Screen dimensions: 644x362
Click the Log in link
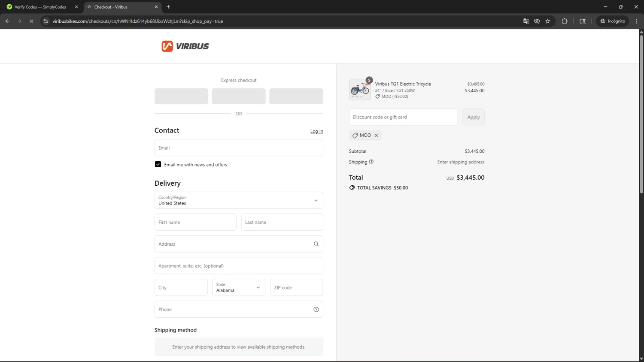[x=316, y=131]
